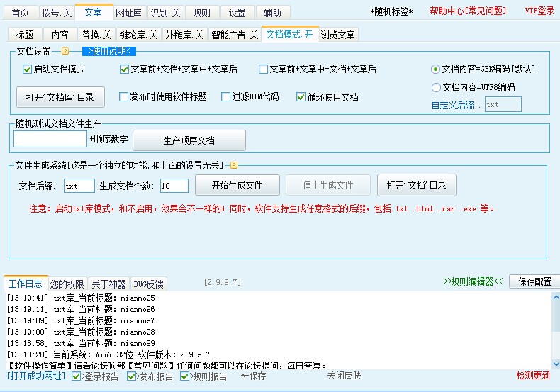Check the 过滤HTM代码 option

pos(226,97)
